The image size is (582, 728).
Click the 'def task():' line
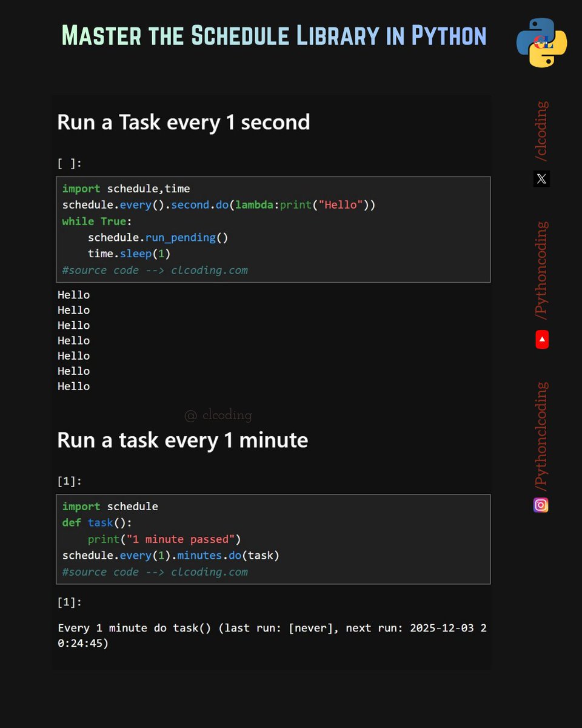click(x=97, y=523)
